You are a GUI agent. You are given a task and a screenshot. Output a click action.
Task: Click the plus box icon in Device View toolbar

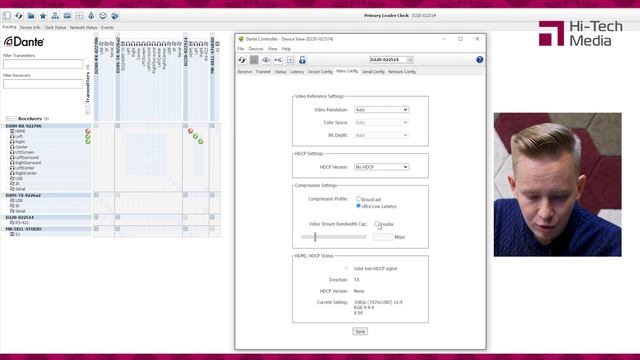pyautogui.click(x=290, y=60)
